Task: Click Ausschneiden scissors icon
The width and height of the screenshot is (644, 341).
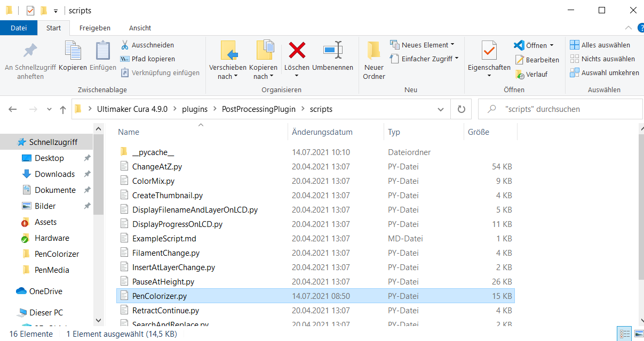Action: (125, 45)
